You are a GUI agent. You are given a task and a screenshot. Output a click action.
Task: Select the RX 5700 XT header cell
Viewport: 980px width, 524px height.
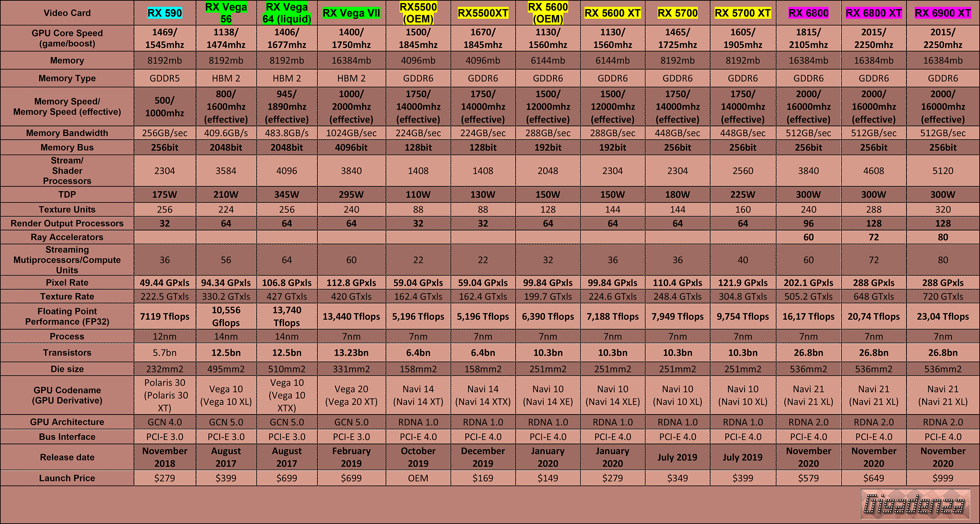(743, 13)
